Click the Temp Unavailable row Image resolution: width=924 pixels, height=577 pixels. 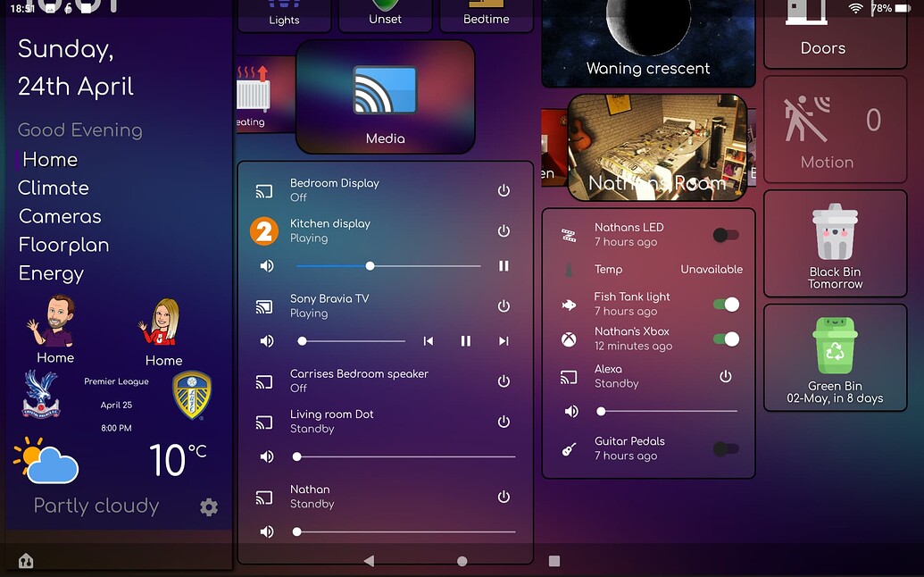coord(648,270)
